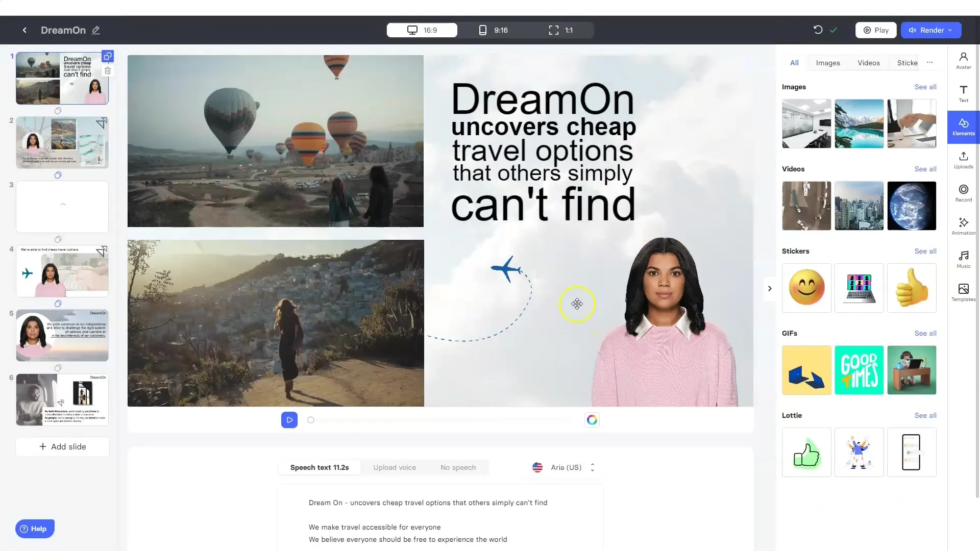This screenshot has height=551, width=980.
Task: Switch to the Stickers tab
Action: coord(907,63)
